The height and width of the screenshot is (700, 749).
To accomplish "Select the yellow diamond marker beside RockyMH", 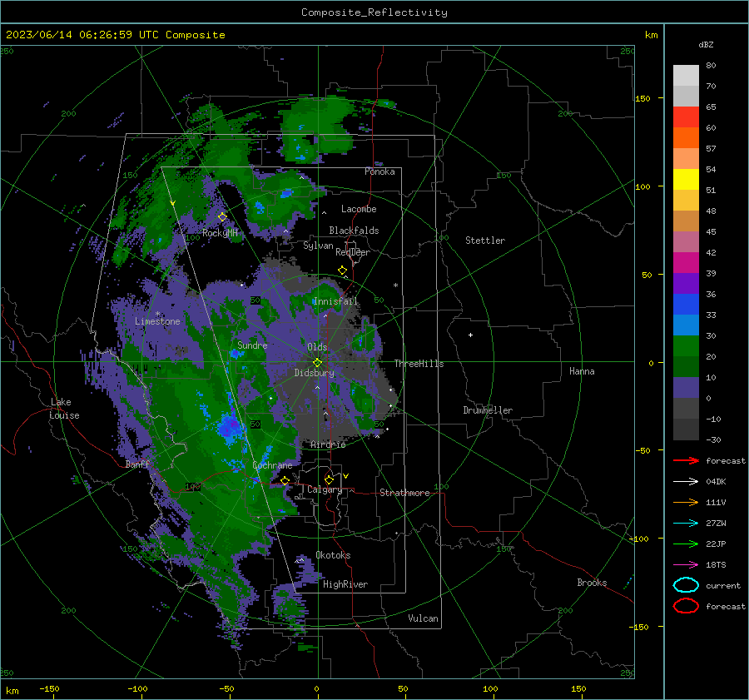I will pyautogui.click(x=222, y=217).
